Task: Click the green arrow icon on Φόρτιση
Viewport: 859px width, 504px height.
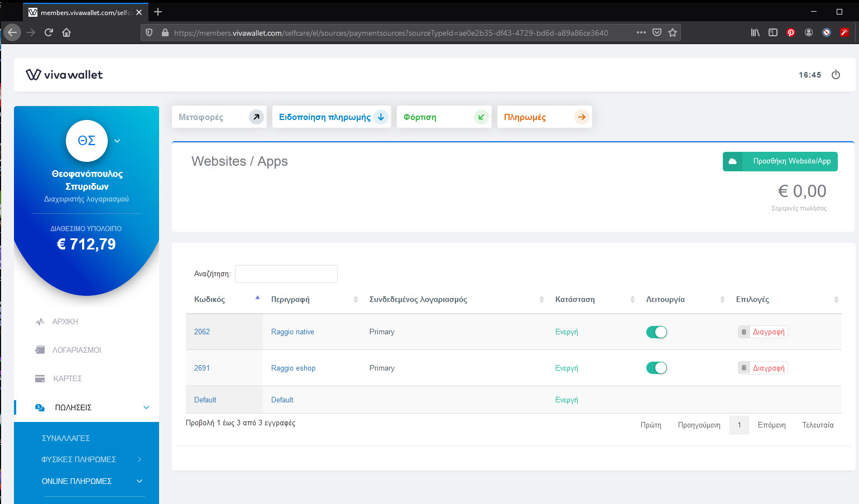Action: tap(481, 117)
